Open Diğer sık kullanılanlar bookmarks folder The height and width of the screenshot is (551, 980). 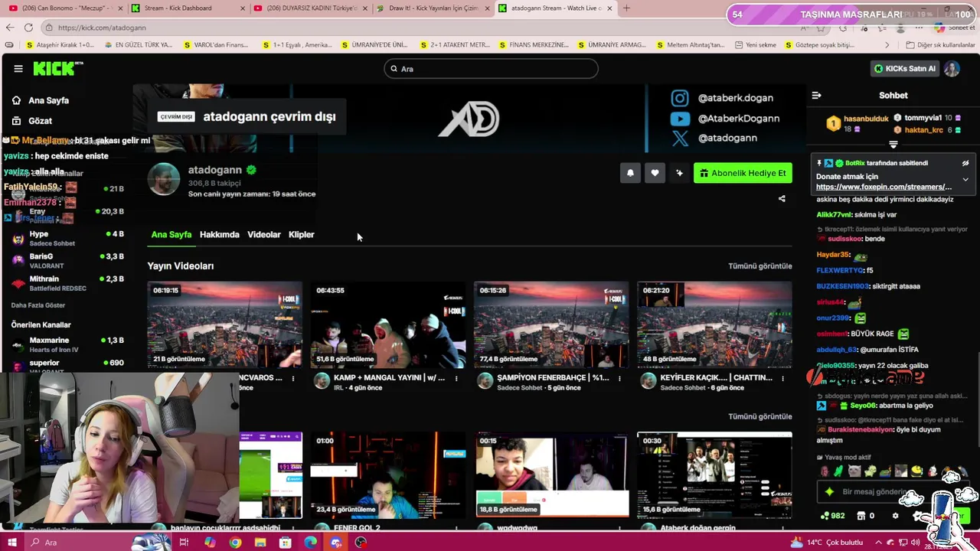click(x=940, y=45)
